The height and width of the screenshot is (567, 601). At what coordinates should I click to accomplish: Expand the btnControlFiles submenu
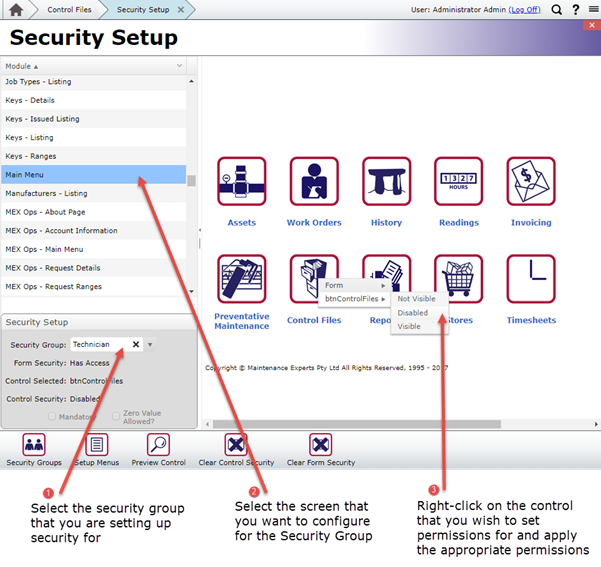point(355,299)
